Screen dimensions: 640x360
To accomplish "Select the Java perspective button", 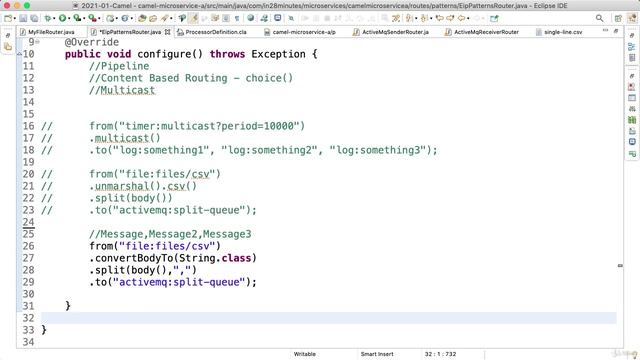I will click(632, 18).
